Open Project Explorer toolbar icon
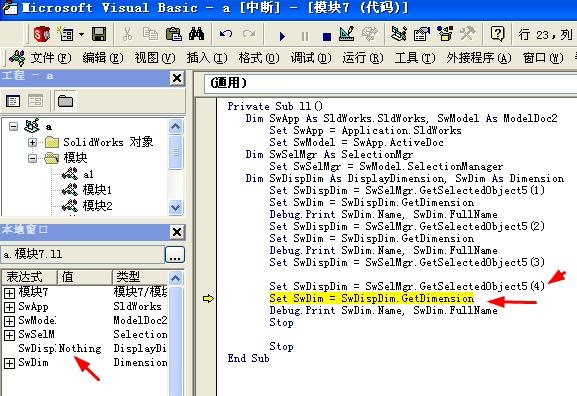 [399, 35]
